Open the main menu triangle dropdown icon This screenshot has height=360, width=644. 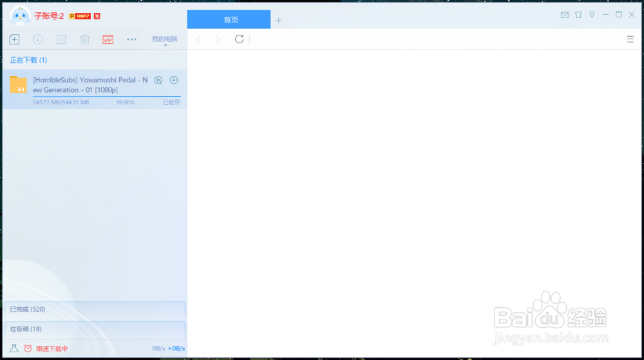tap(592, 15)
